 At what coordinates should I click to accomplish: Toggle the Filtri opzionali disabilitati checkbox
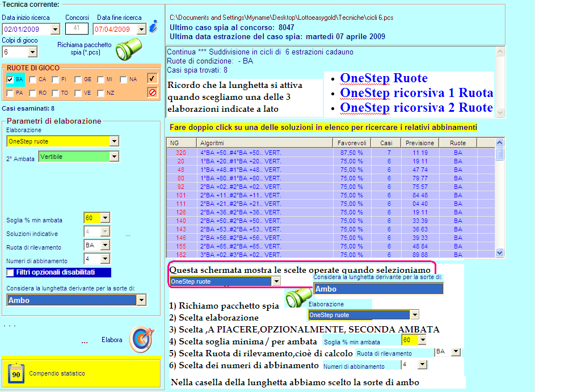point(10,273)
